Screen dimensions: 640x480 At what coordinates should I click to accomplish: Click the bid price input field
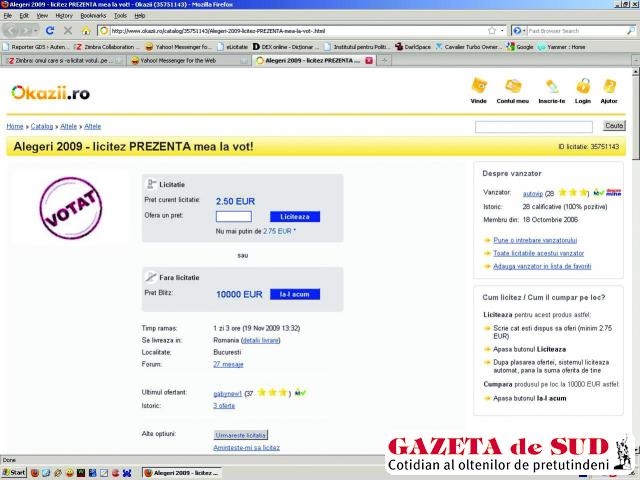pos(233,216)
